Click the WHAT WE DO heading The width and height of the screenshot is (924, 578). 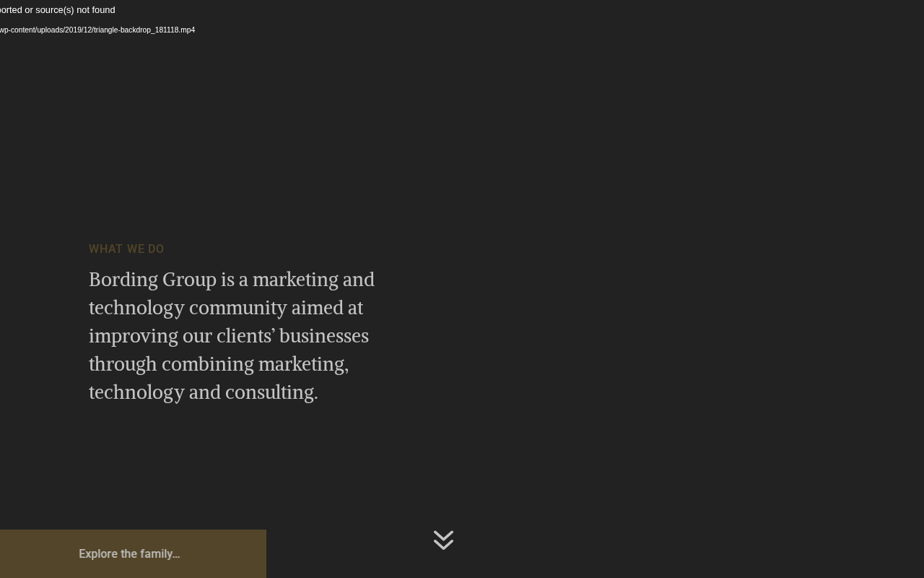[126, 249]
